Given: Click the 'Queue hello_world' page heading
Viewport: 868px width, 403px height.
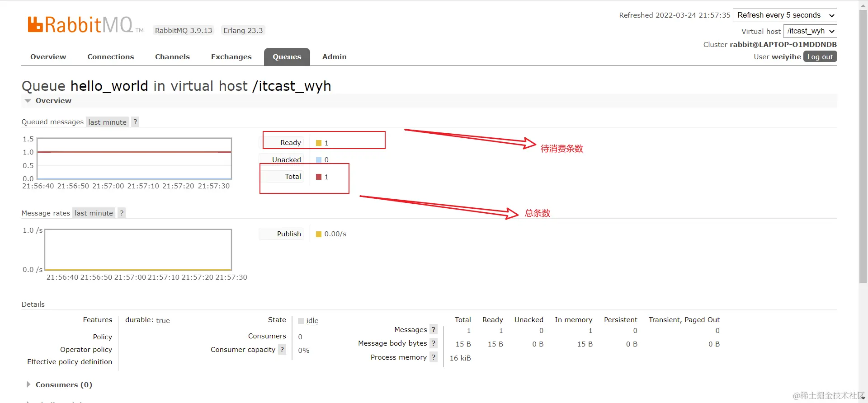Looking at the screenshot, I should coord(176,86).
